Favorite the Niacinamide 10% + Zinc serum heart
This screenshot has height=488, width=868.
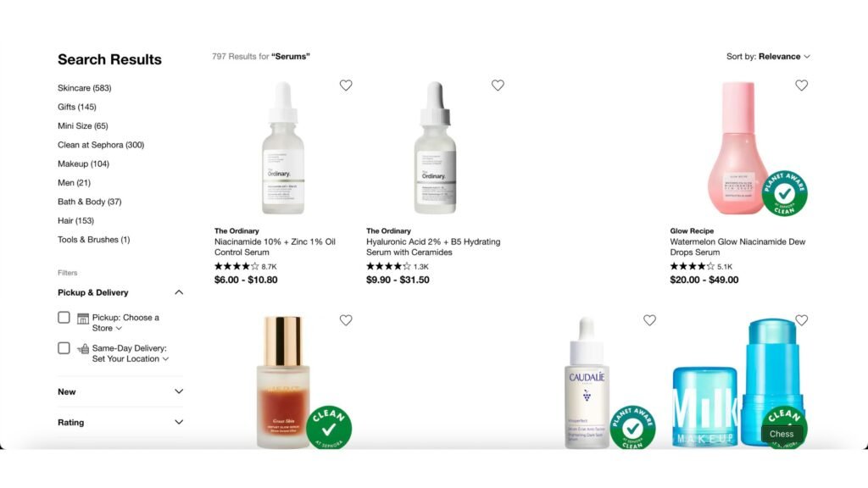[x=346, y=86]
